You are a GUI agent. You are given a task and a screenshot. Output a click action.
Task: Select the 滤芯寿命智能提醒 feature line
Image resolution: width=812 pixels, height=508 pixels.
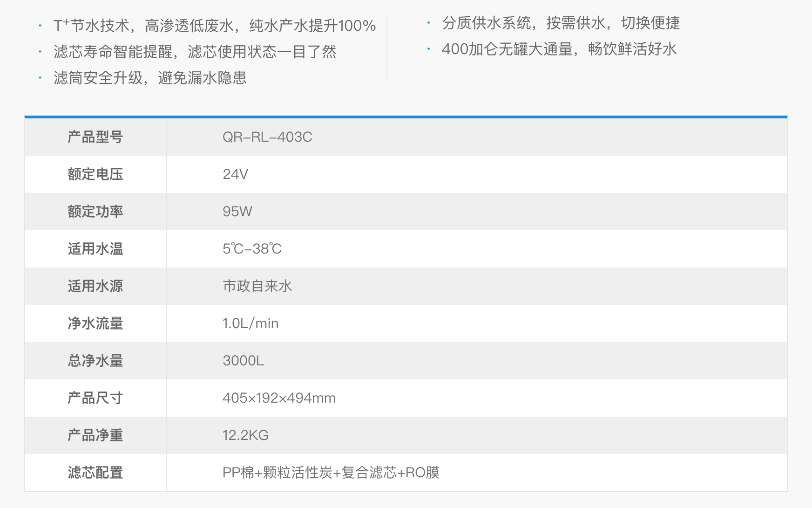click(x=195, y=52)
